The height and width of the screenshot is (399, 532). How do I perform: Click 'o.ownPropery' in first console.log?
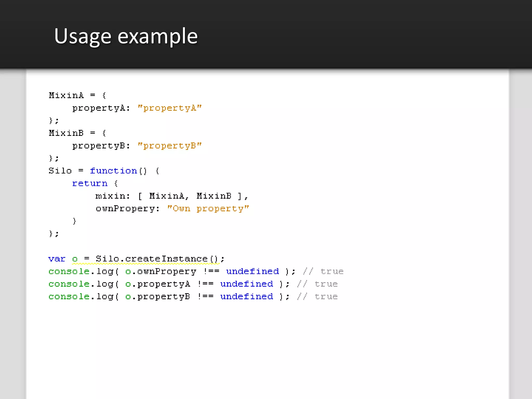pyautogui.click(x=161, y=271)
